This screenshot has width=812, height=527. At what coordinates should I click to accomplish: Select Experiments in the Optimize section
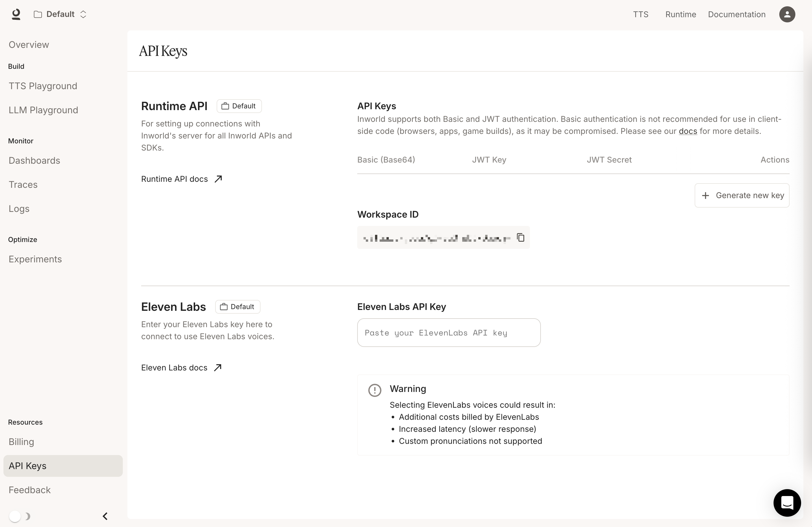click(x=35, y=259)
